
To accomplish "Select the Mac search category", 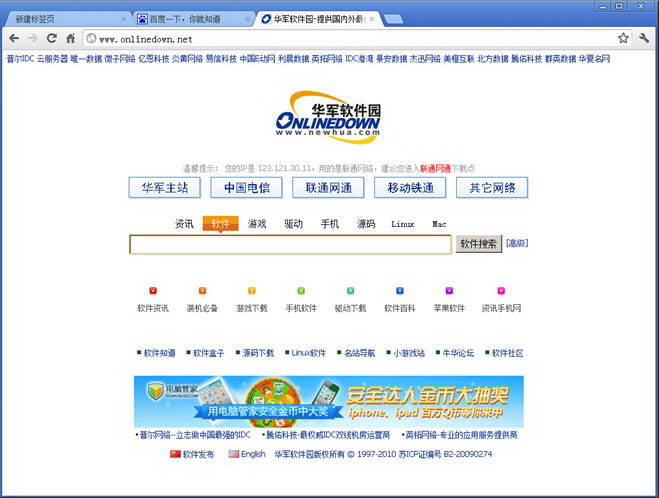I will coord(439,224).
